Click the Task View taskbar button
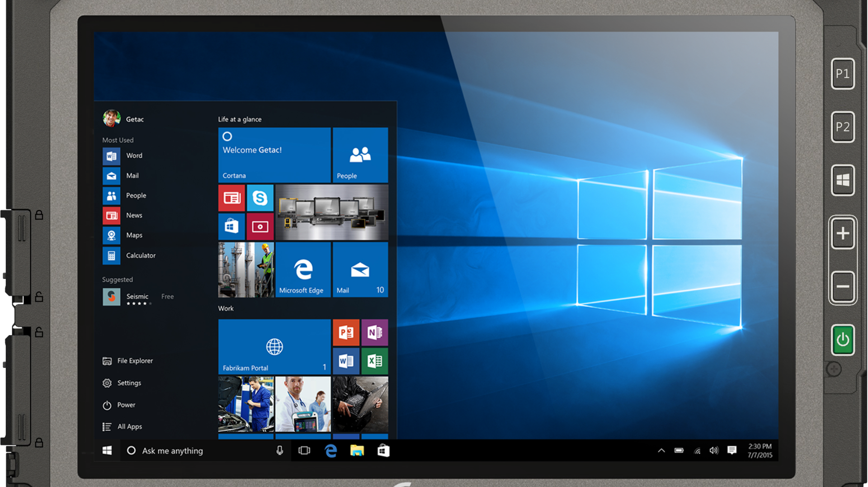The width and height of the screenshot is (868, 487). coord(304,451)
